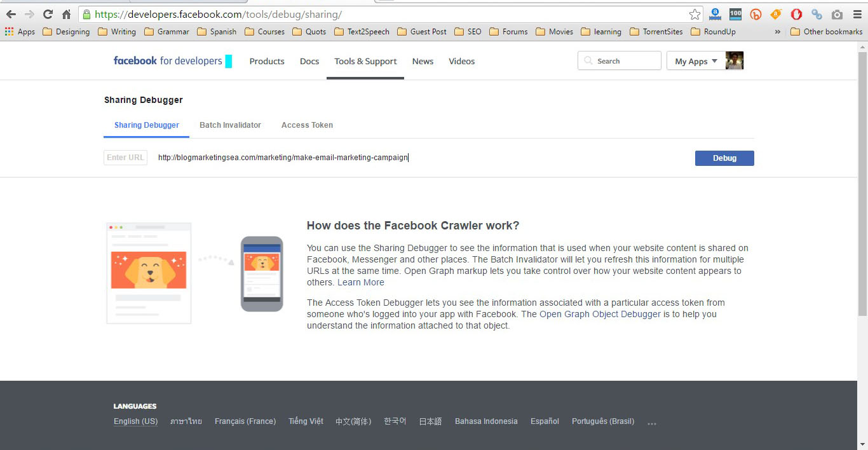Click the orange Amazon tag extension
This screenshot has height=450, width=868.
(x=776, y=14)
